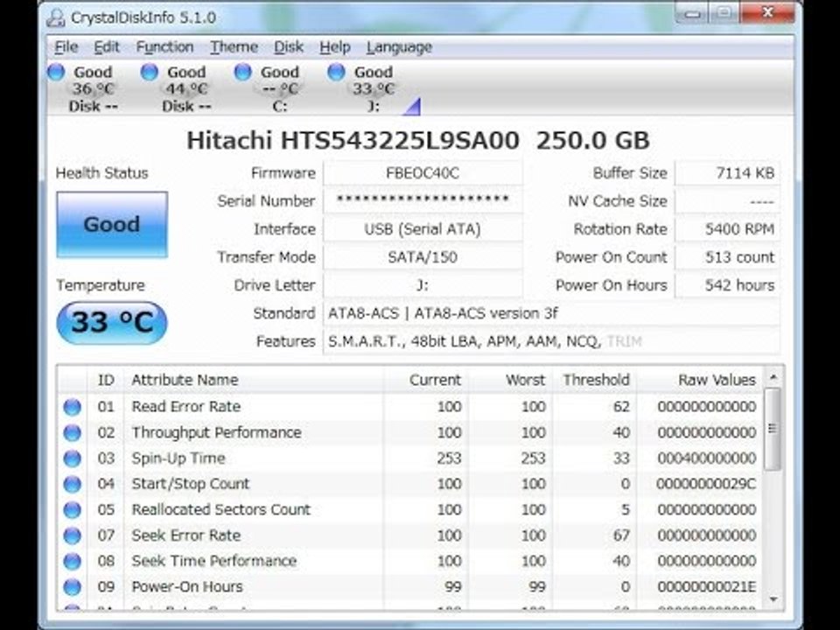Image resolution: width=840 pixels, height=630 pixels.
Task: Click current value 253 of Spin-Up Time
Action: pos(449,458)
